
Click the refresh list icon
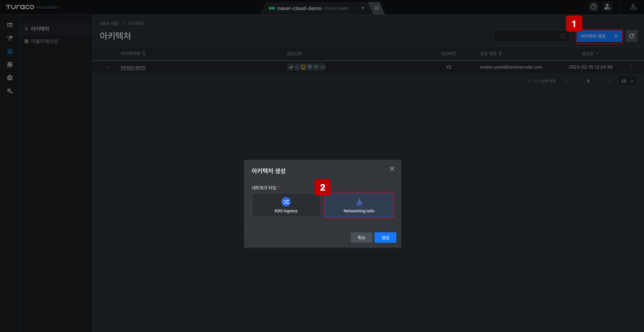tap(631, 36)
